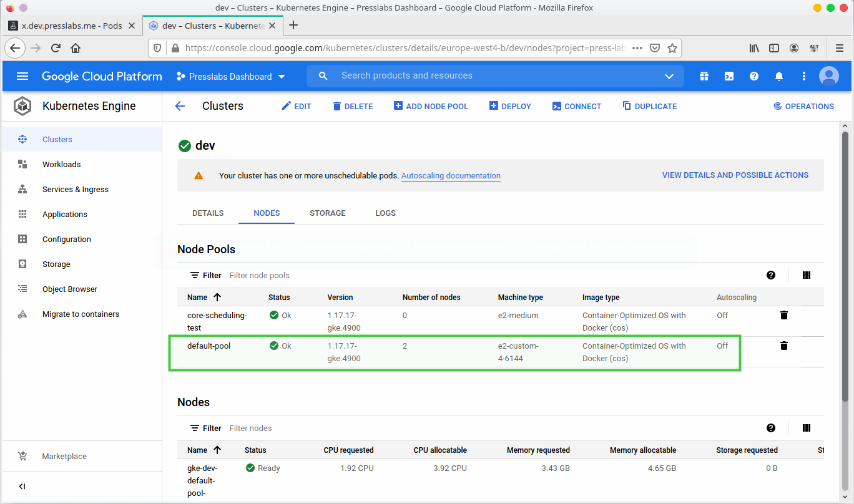Click the Migrate to containers icon
854x504 pixels.
22,314
